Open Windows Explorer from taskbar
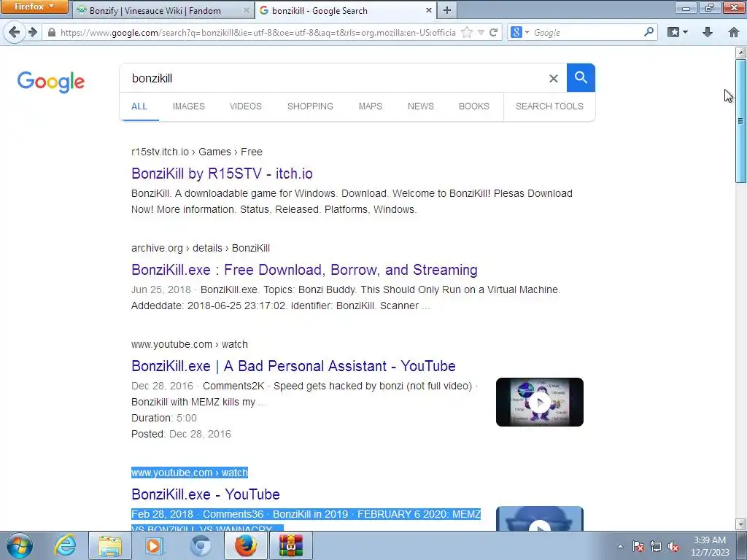This screenshot has height=560, width=747. pyautogui.click(x=110, y=545)
